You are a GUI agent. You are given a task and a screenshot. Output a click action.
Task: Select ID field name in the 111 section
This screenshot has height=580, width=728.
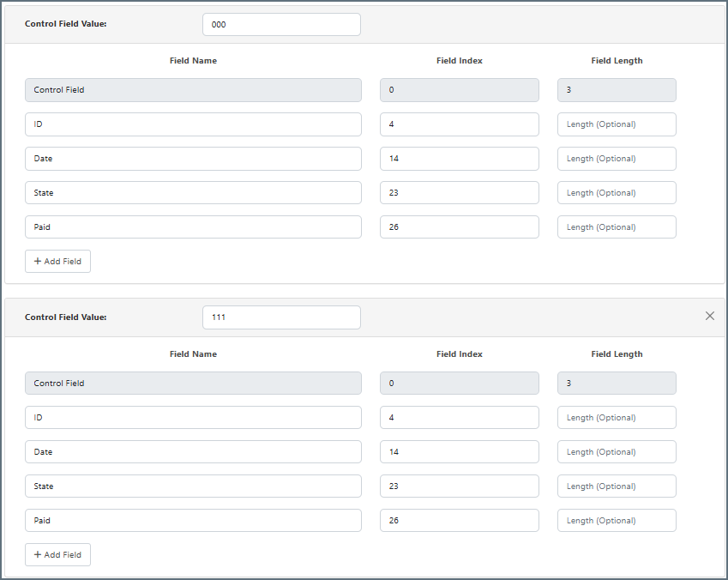193,418
